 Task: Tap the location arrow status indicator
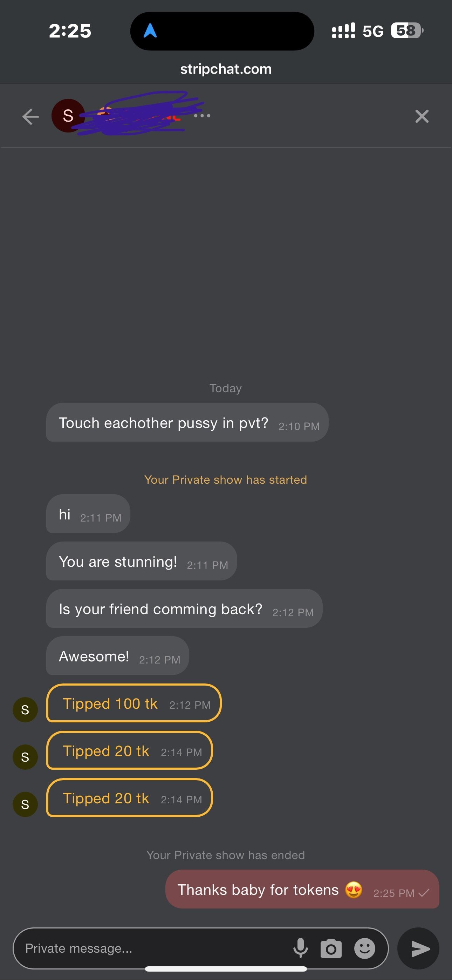point(150,31)
